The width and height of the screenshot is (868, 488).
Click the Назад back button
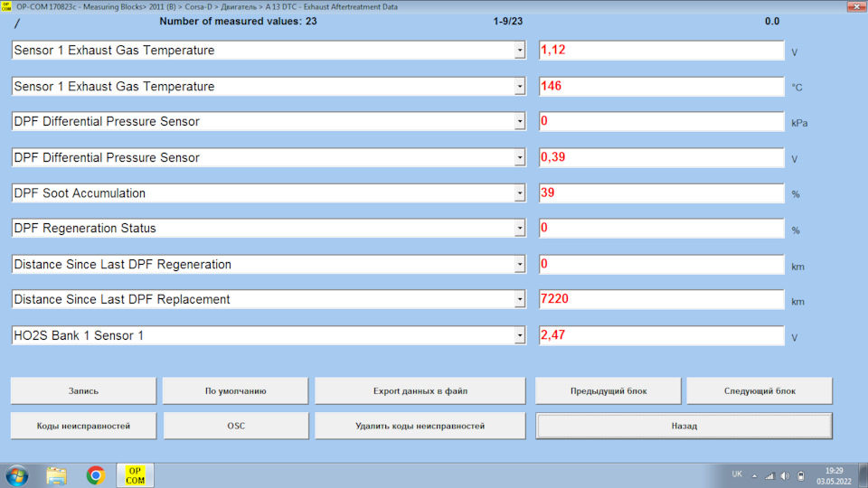[684, 426]
